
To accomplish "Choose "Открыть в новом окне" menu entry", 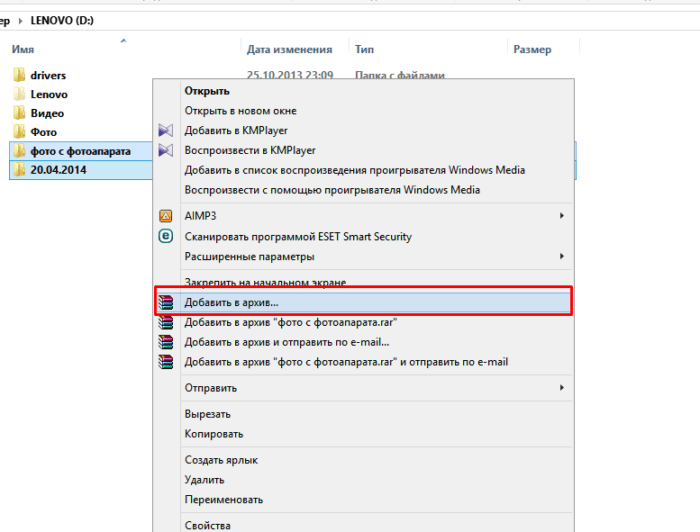I will [x=240, y=111].
